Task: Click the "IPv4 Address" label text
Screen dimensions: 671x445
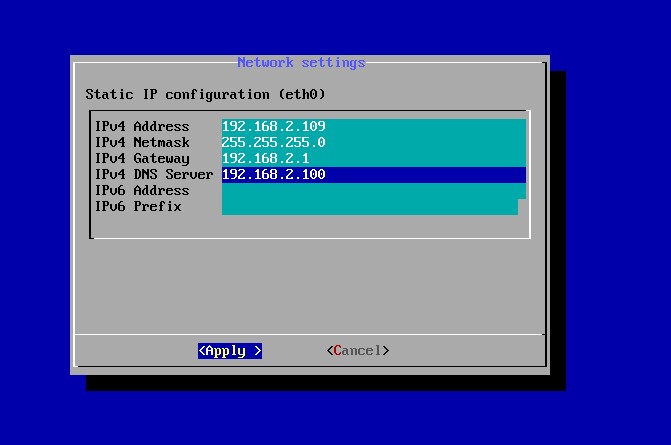Action: tap(141, 127)
